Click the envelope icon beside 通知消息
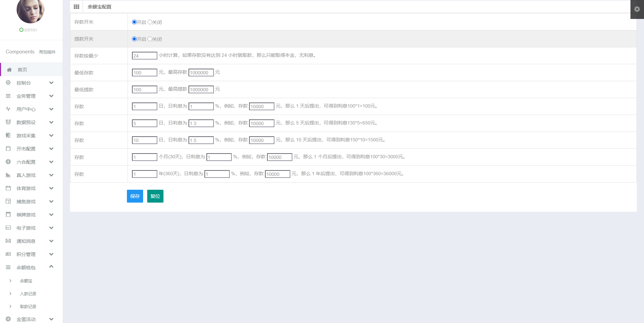Image resolution: width=644 pixels, height=323 pixels. (8, 241)
